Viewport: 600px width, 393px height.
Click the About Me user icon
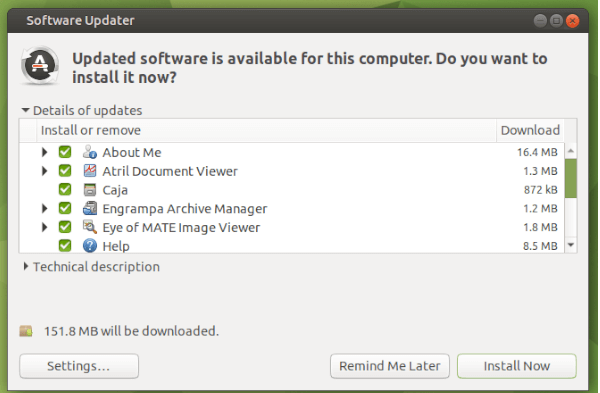point(90,152)
